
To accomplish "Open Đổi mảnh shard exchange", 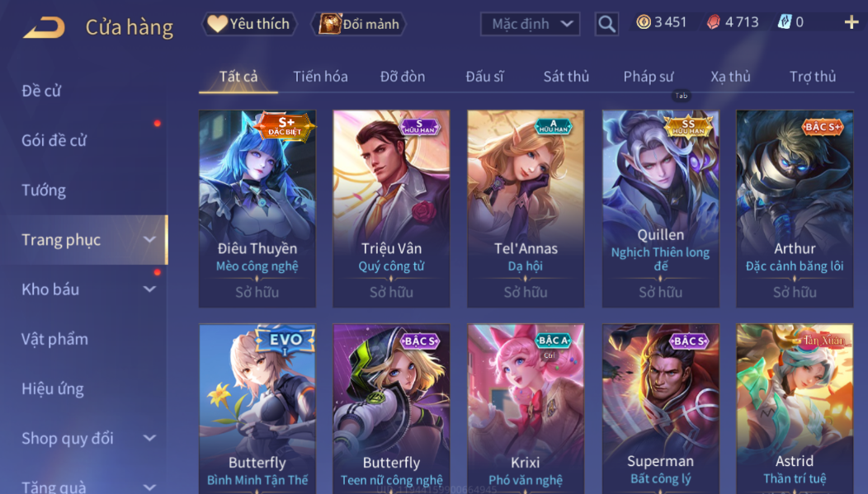I will tap(359, 24).
